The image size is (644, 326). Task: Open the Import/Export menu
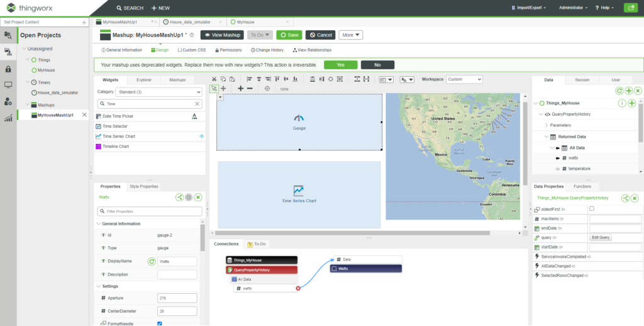point(528,8)
